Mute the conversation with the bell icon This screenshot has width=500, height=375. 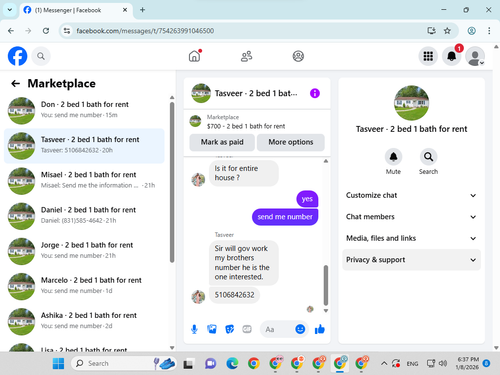click(393, 157)
